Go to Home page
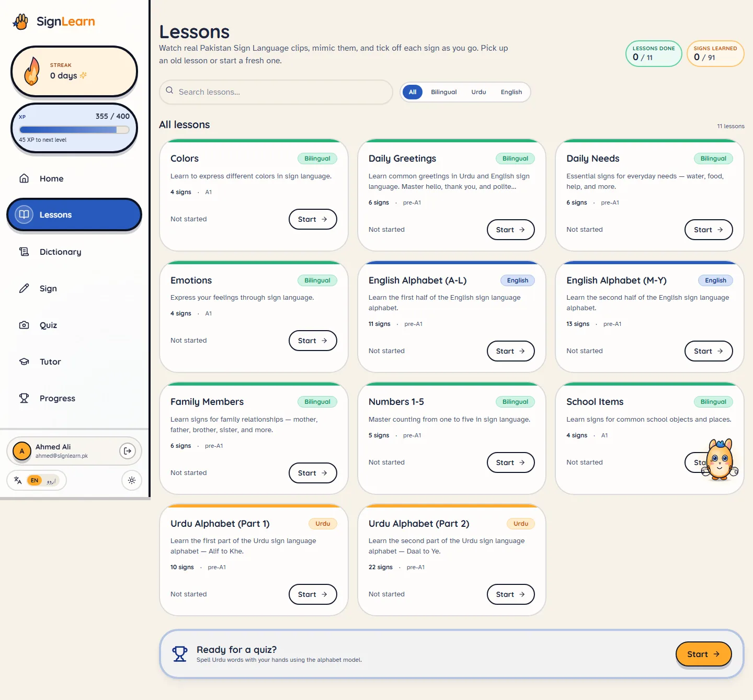 pyautogui.click(x=74, y=178)
